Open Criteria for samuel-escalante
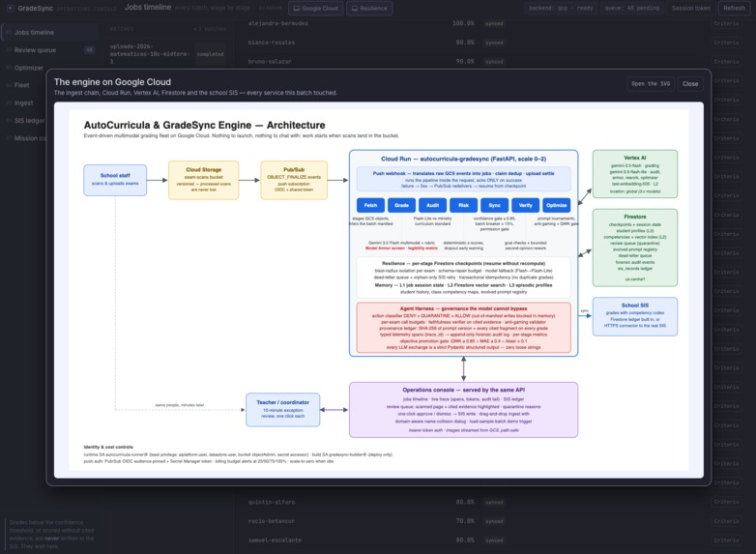This screenshot has width=756, height=554. pyautogui.click(x=726, y=540)
